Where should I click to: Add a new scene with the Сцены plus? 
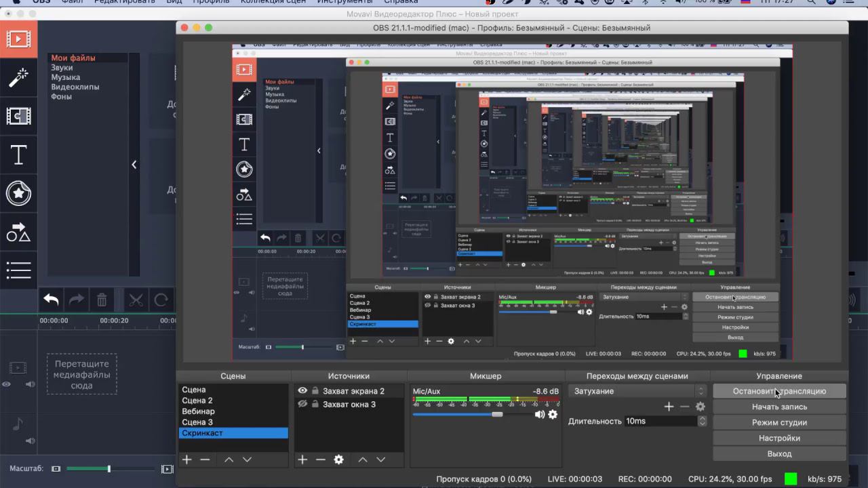point(186,460)
